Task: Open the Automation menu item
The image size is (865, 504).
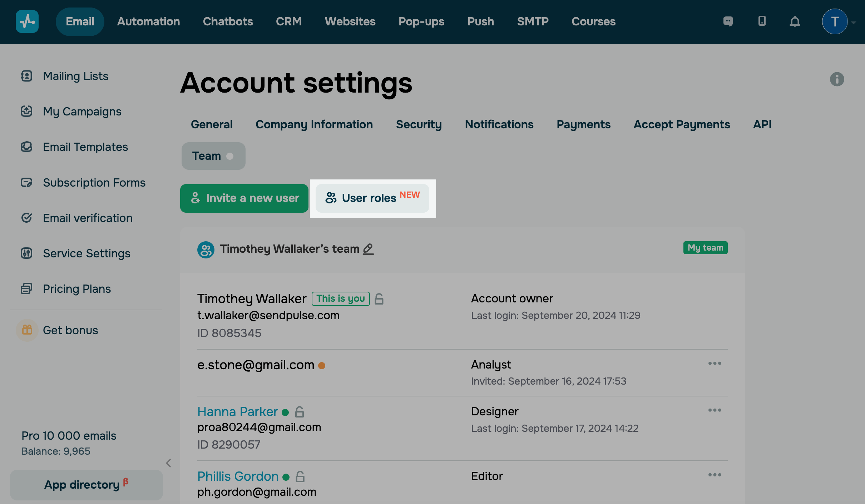Action: 148,21
